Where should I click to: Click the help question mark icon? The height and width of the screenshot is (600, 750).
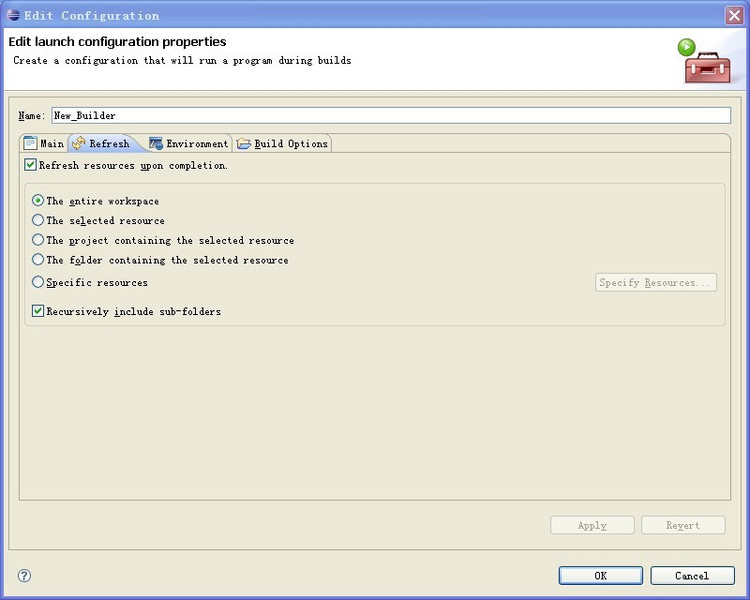pyautogui.click(x=24, y=575)
